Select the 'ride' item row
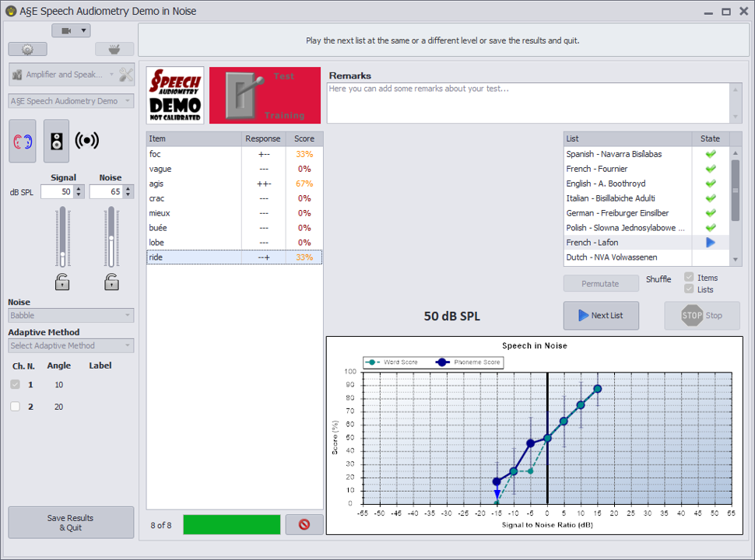The width and height of the screenshot is (755, 560). point(234,257)
